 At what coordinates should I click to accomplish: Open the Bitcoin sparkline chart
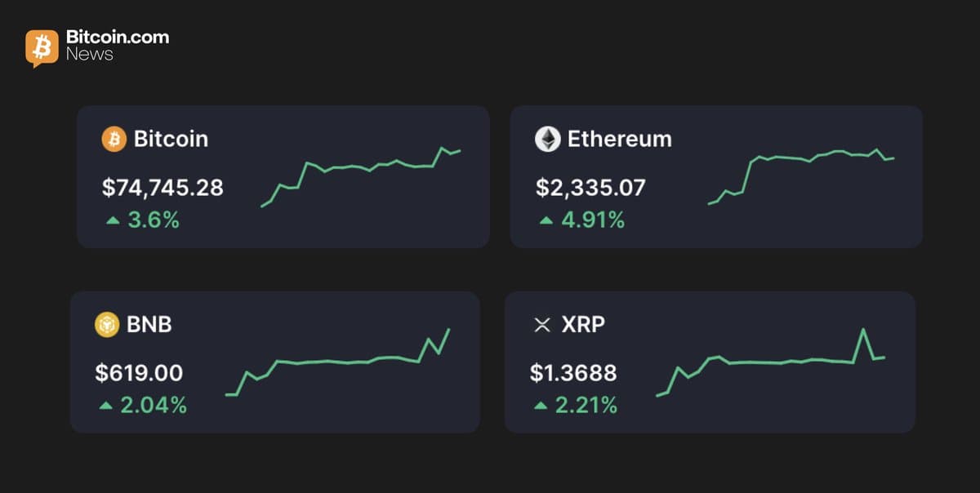(x=361, y=176)
